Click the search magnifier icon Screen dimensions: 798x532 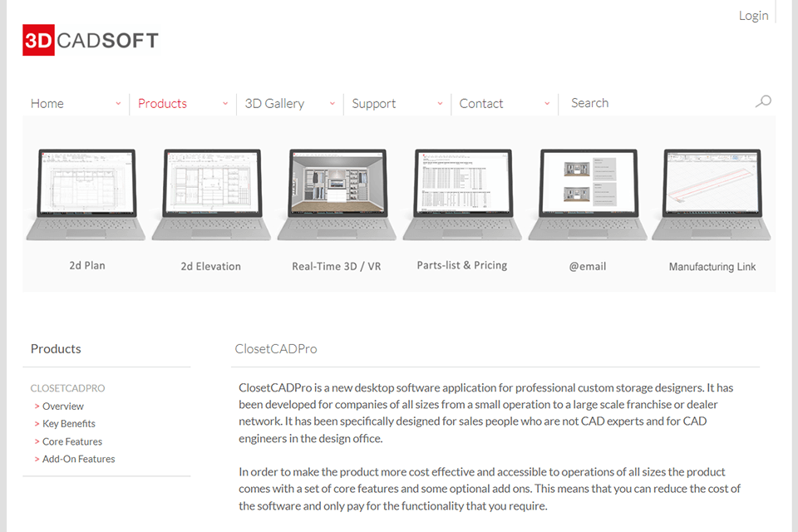(763, 101)
